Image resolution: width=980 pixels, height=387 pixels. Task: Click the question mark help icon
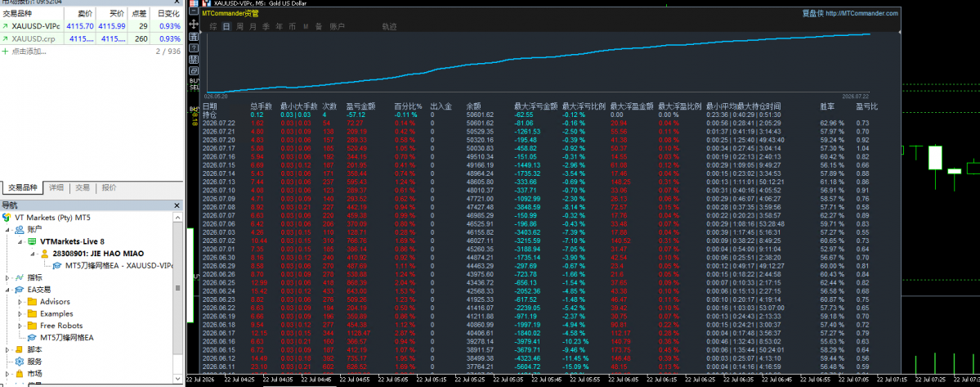[194, 47]
